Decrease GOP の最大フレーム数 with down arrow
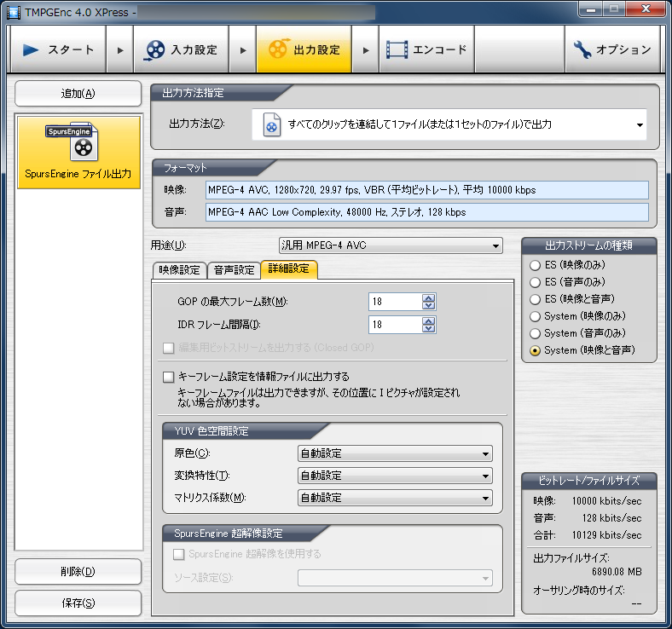The width and height of the screenshot is (672, 629). (x=429, y=306)
